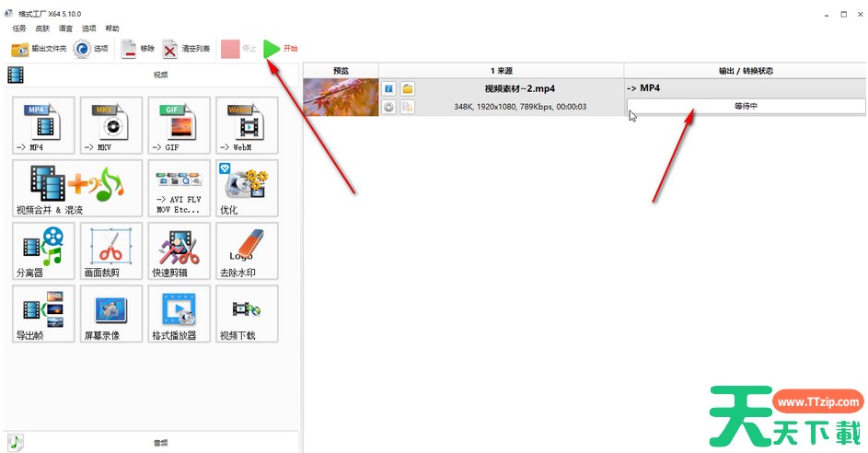Open the 屏幕录像 screen recorder tool

[111, 314]
